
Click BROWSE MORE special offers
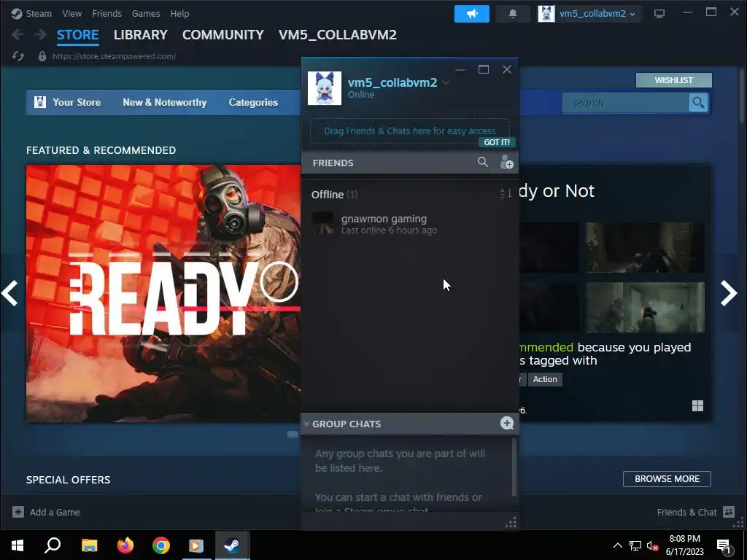coord(667,478)
